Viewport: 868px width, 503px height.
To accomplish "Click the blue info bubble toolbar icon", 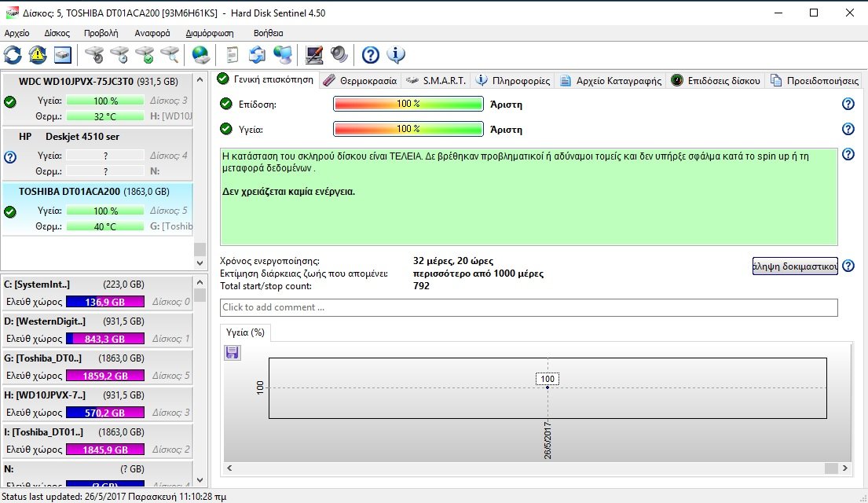I will 395,54.
